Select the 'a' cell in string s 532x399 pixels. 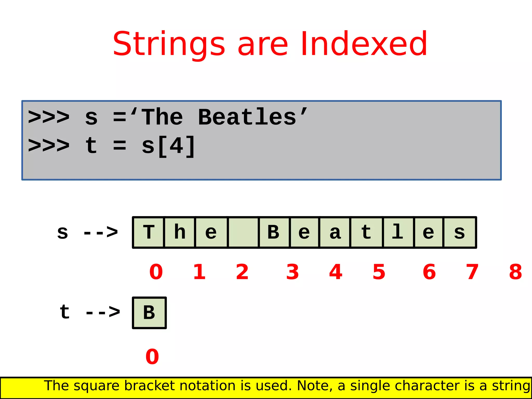[x=335, y=232]
